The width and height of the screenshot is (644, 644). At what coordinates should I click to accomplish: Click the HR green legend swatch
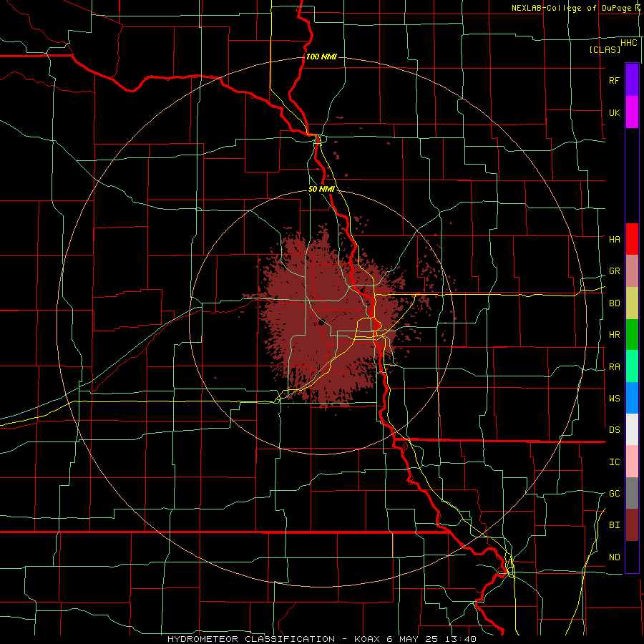coord(632,335)
